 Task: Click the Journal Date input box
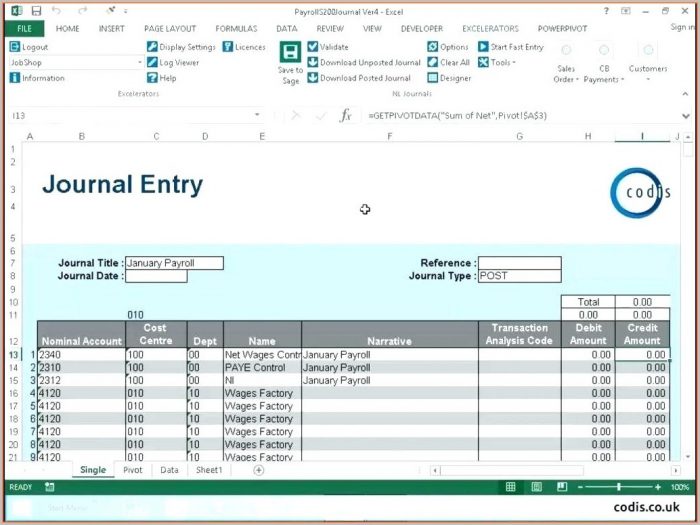pyautogui.click(x=157, y=276)
